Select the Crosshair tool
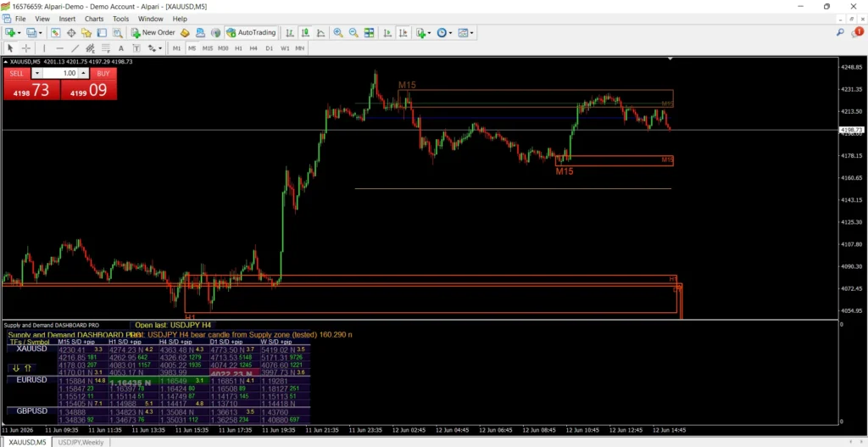 tap(26, 48)
